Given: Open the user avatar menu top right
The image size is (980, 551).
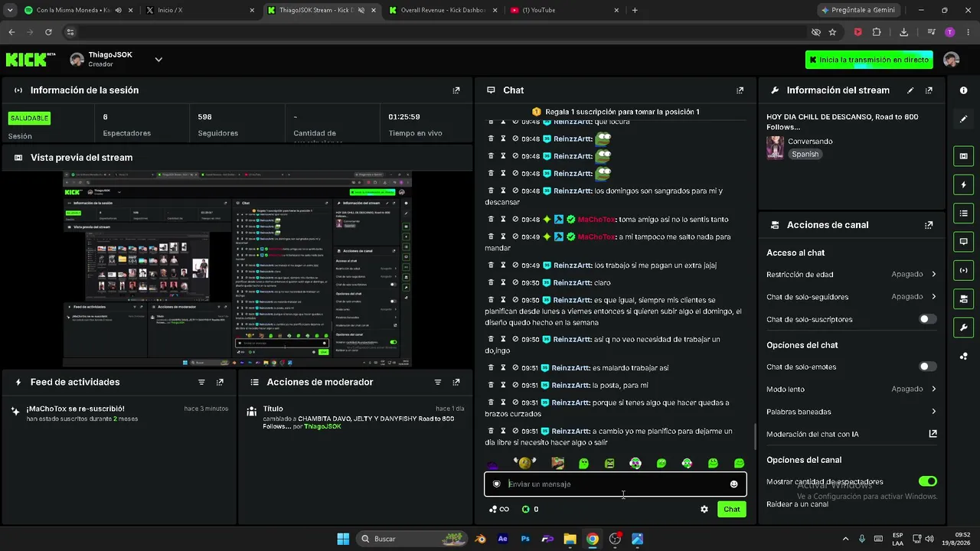Looking at the screenshot, I should (x=952, y=60).
